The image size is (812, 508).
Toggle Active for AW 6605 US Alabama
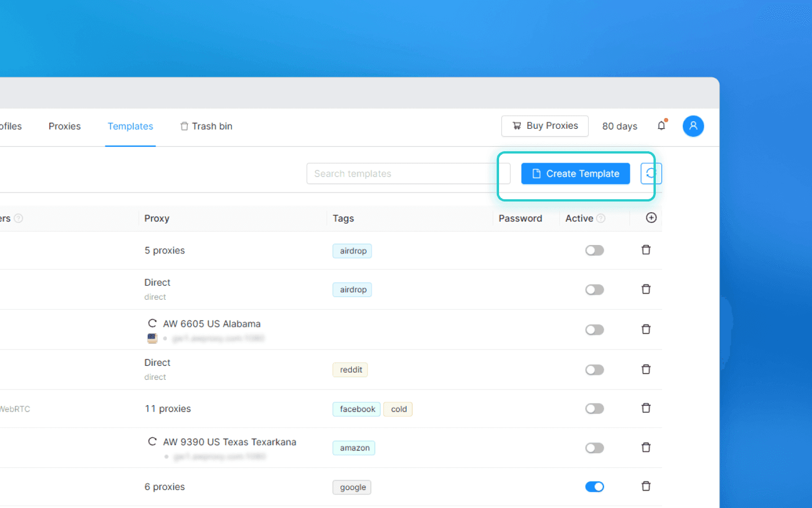click(x=594, y=330)
